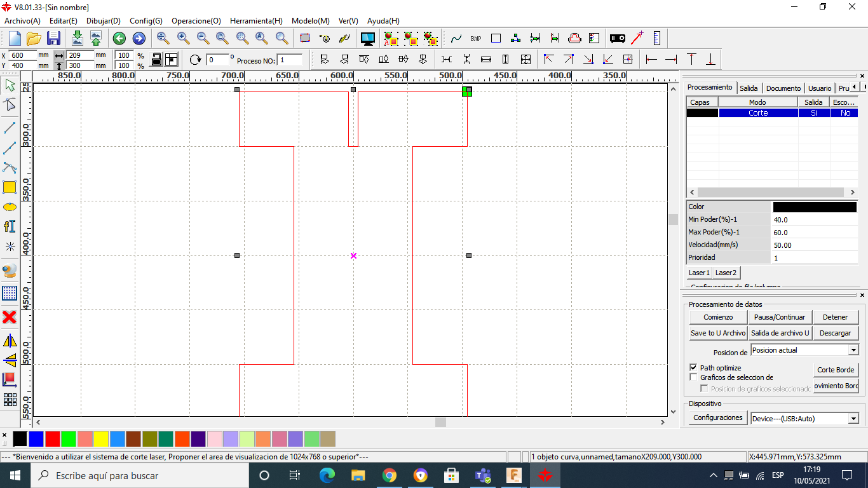Click the Corte Borde button

click(836, 370)
